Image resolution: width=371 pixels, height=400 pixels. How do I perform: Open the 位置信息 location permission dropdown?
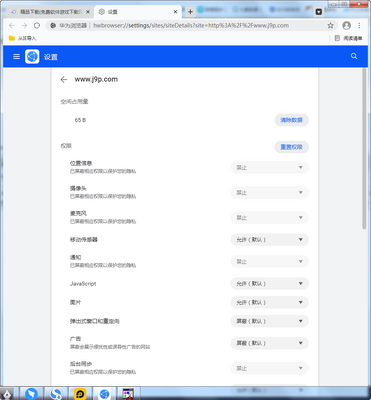tap(270, 167)
